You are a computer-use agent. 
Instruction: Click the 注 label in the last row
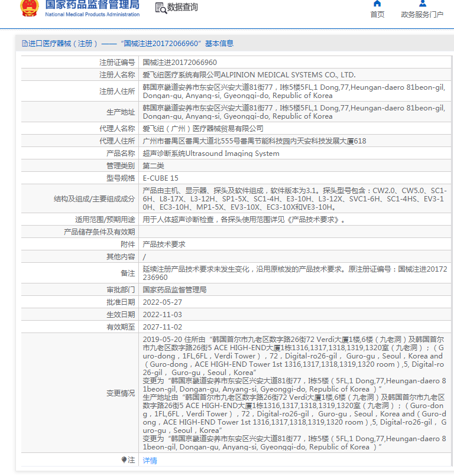(x=131, y=460)
